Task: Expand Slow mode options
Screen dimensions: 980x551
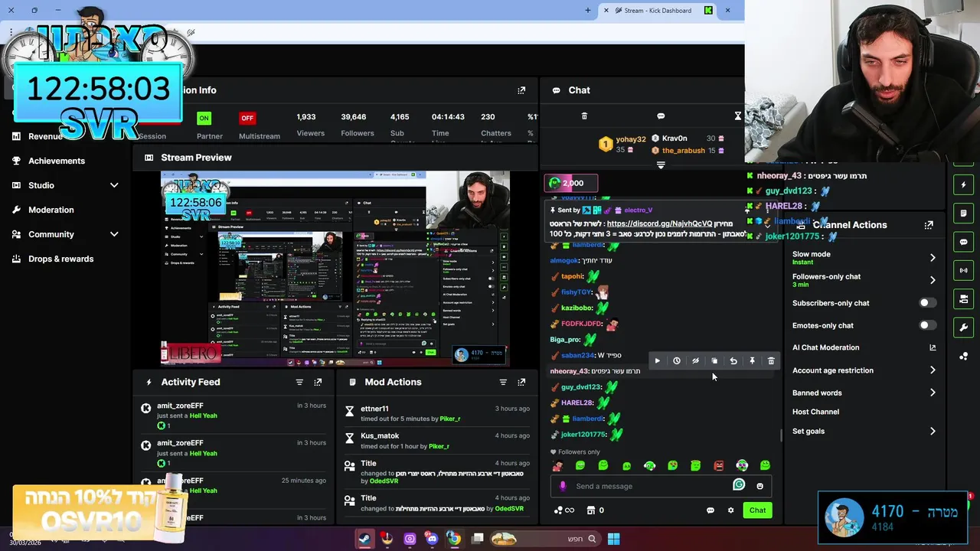Action: [x=933, y=258]
